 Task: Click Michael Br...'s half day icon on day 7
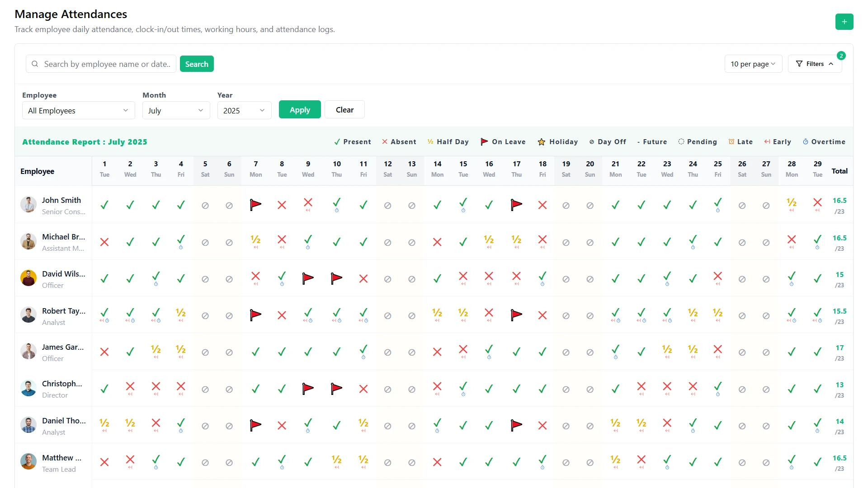tap(256, 239)
